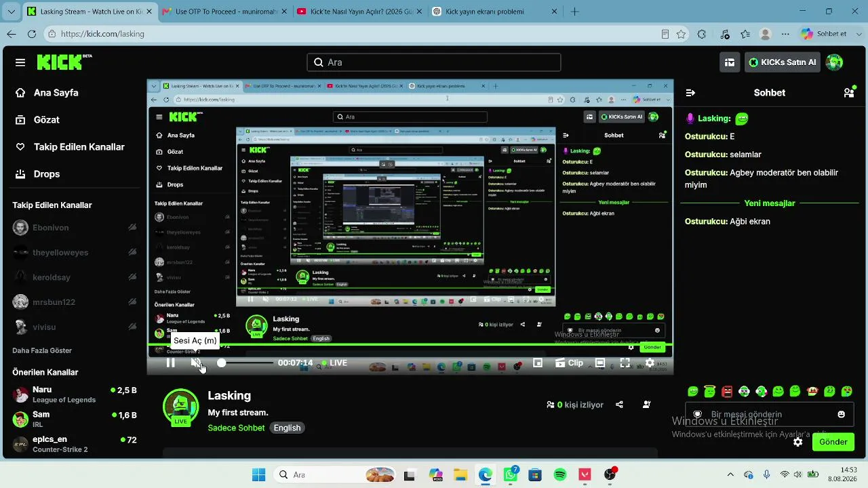Open browser media control icon
Screen dimensions: 868x488
coord(724,34)
